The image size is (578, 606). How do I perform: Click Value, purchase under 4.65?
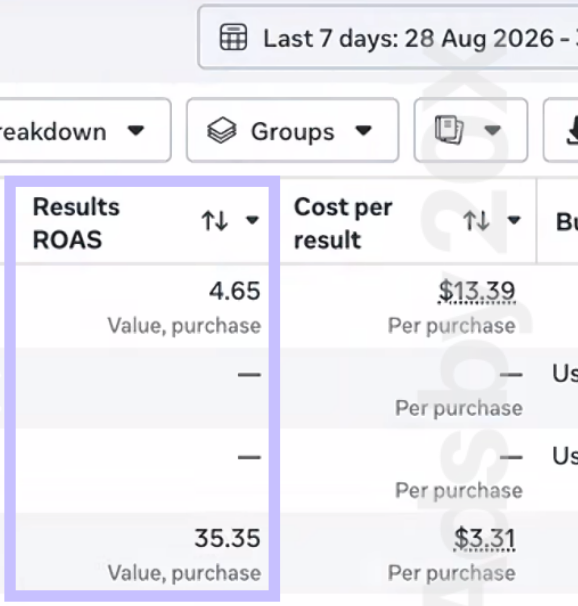(x=184, y=325)
